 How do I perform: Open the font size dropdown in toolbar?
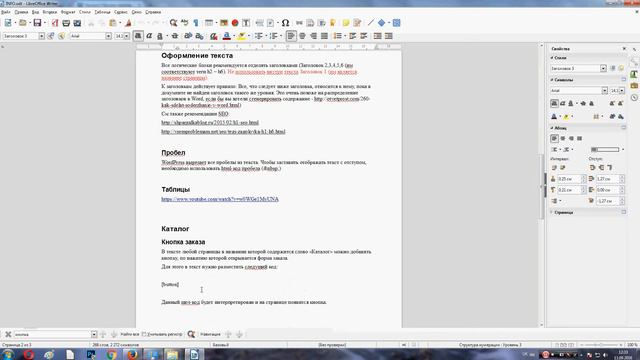point(127,36)
